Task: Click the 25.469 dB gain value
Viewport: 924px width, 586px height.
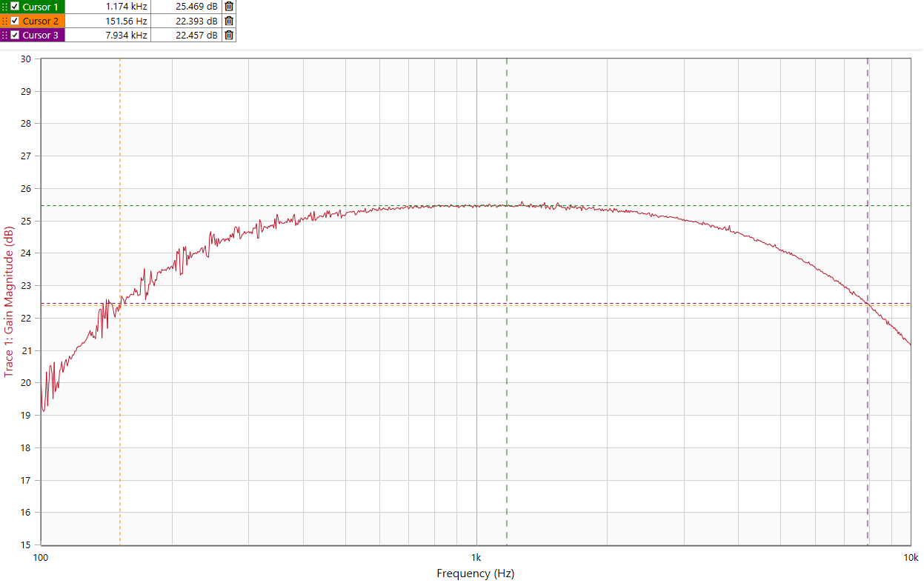Action: point(196,7)
